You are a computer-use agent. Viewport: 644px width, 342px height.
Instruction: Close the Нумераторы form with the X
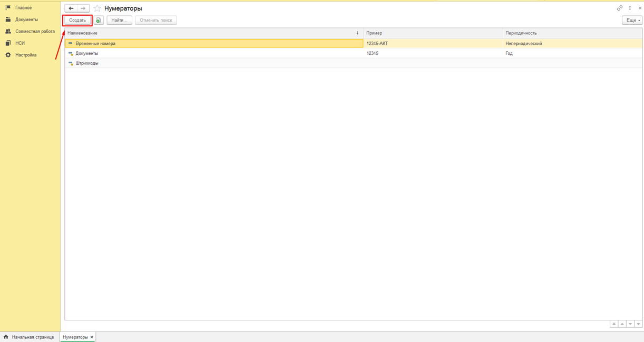tap(640, 8)
